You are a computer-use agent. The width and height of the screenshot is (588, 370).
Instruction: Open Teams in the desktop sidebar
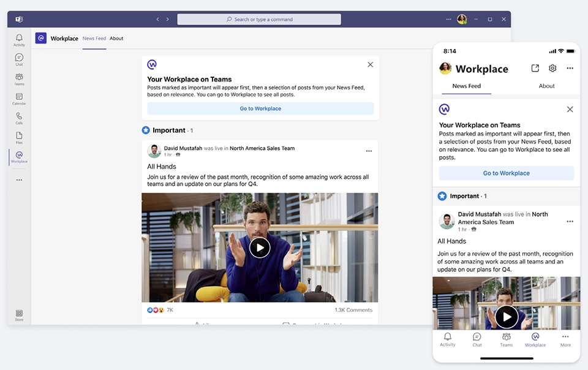[x=19, y=79]
